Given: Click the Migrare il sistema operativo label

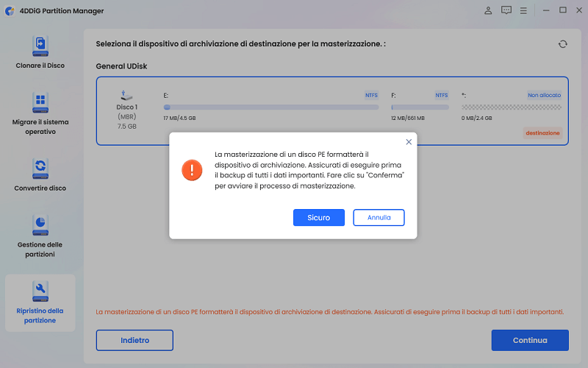Looking at the screenshot, I should tap(40, 127).
